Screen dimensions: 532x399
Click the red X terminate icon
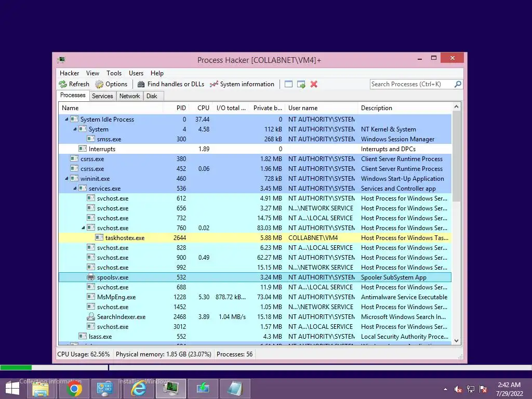[314, 84]
